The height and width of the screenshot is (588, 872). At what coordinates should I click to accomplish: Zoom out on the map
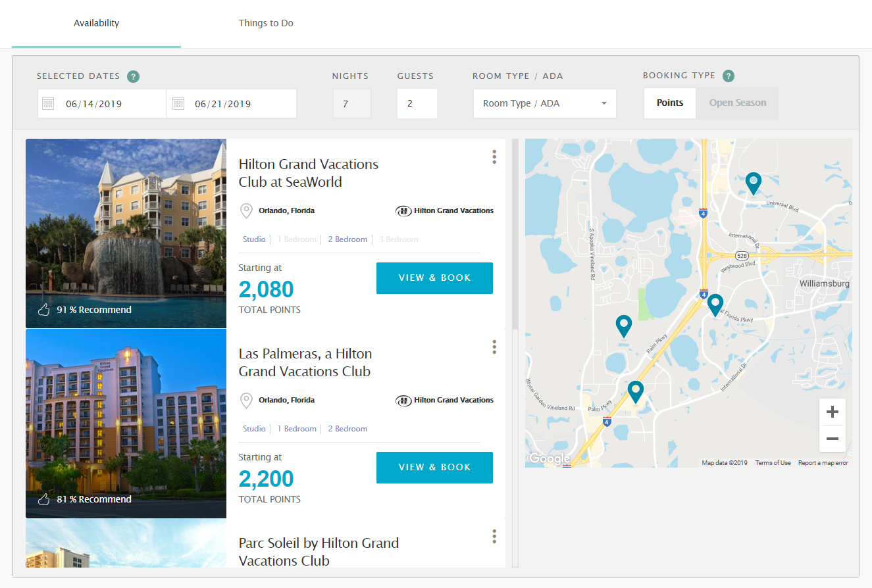point(833,439)
